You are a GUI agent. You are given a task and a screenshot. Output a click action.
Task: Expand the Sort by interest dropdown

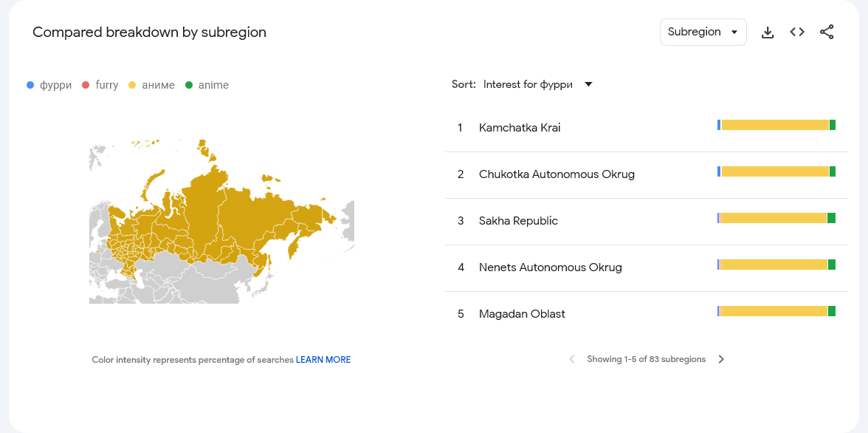pos(538,84)
